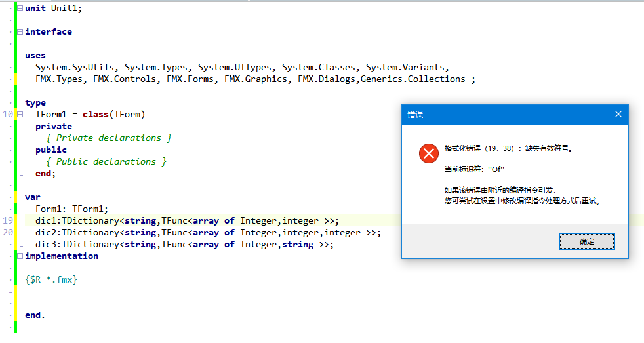Collapse the interface section fold marker

tap(20, 32)
